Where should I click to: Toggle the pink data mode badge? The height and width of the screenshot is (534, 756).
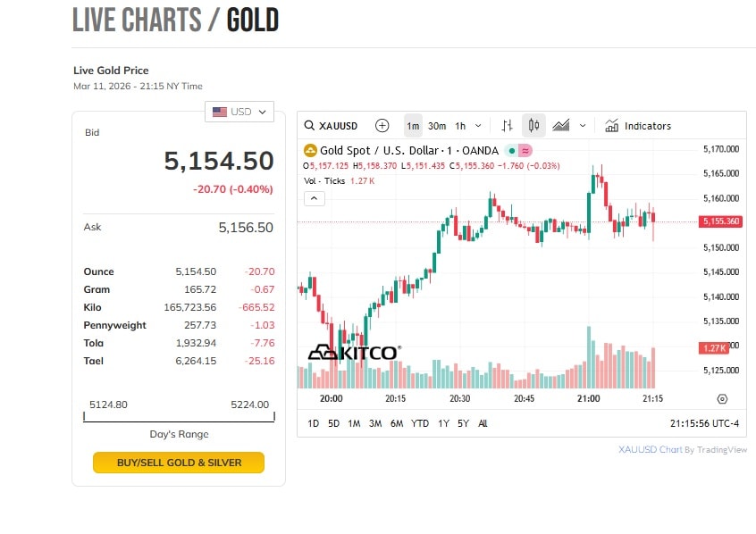pos(525,151)
